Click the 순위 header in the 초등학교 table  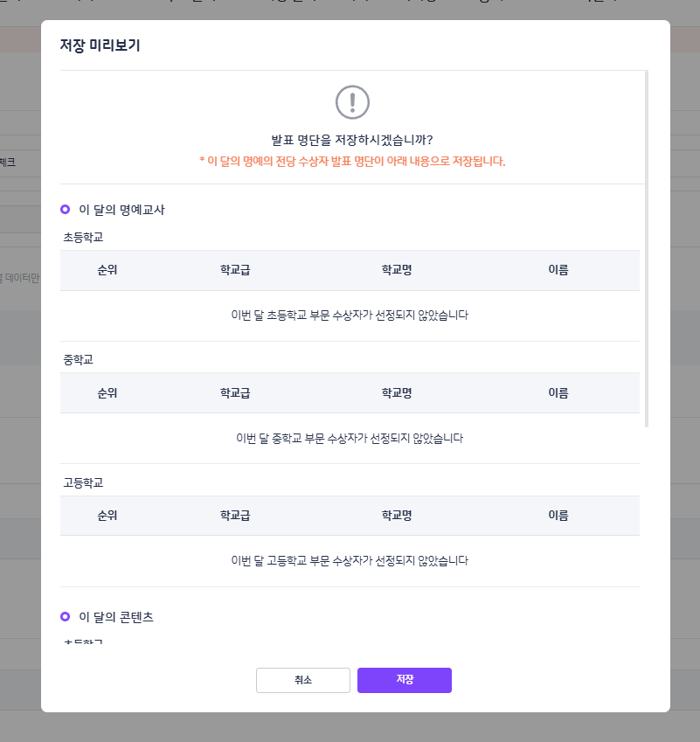(107, 270)
